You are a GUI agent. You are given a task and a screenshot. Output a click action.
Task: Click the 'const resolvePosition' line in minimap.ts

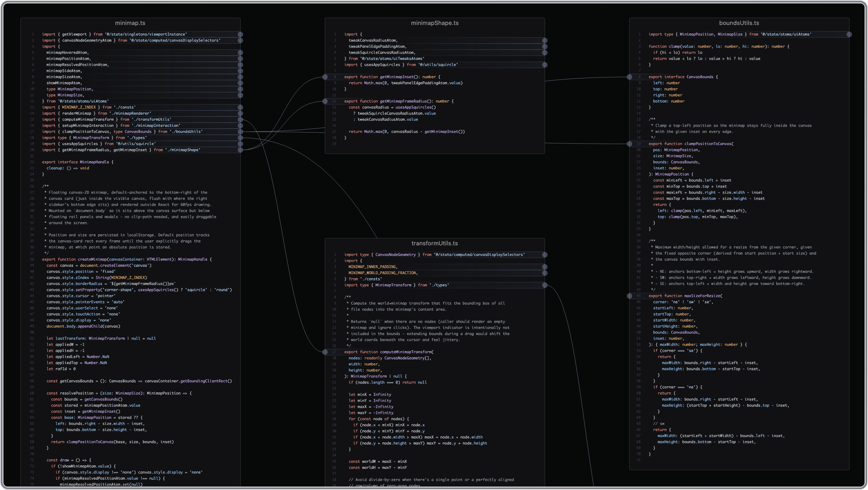(119, 393)
